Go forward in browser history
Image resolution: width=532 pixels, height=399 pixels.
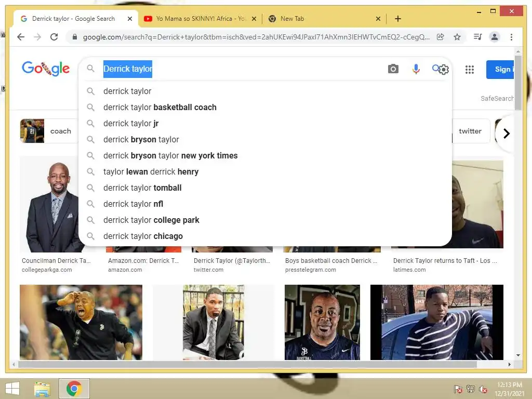[37, 37]
